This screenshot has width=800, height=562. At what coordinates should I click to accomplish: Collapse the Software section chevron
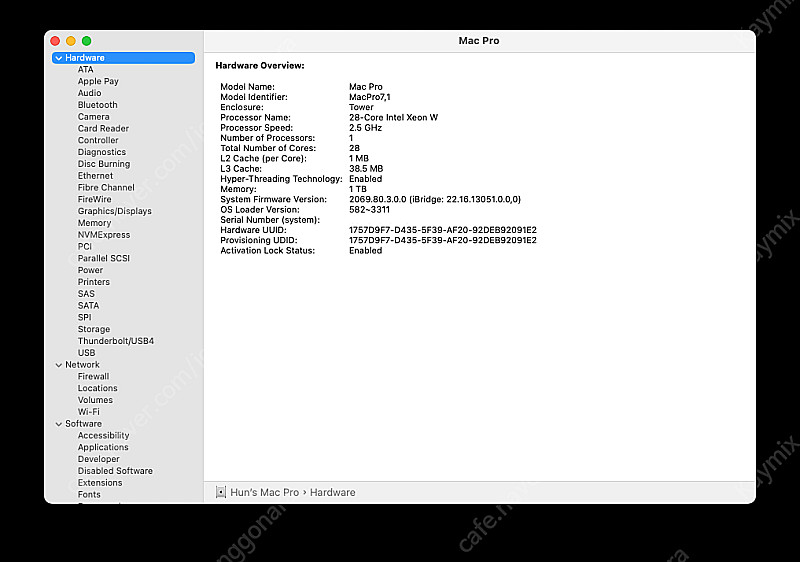coord(59,424)
